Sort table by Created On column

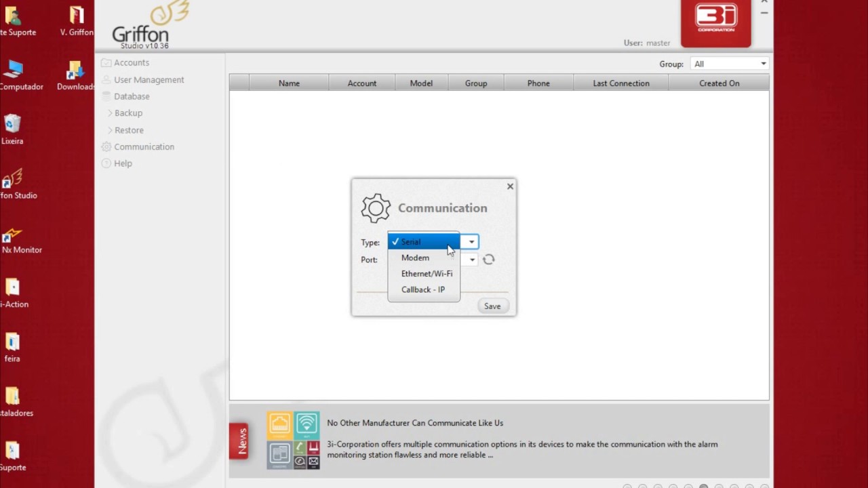pyautogui.click(x=719, y=83)
